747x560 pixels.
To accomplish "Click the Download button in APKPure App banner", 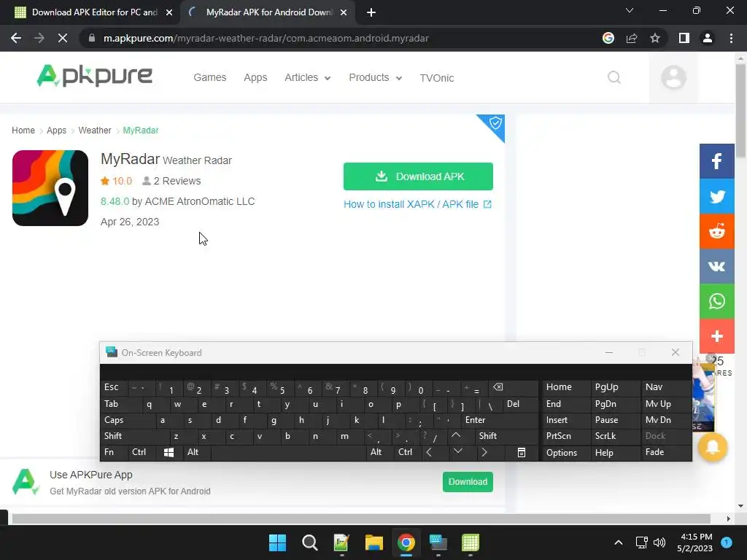I will coord(468,482).
